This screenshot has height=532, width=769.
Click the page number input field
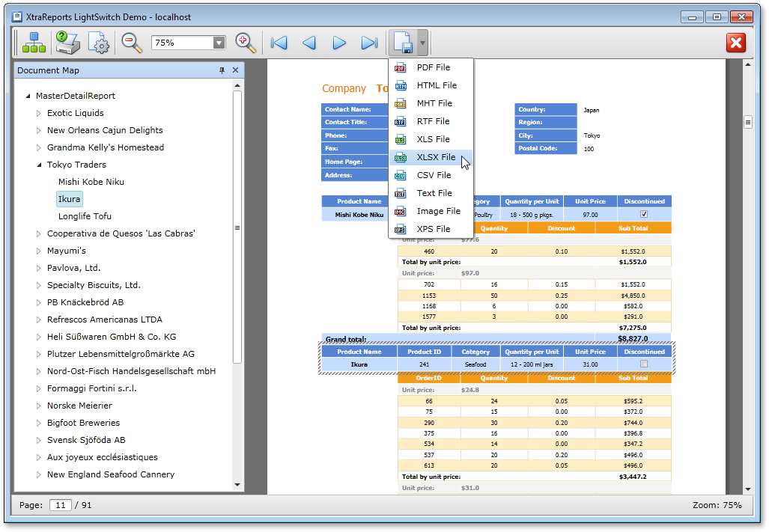tap(60, 505)
